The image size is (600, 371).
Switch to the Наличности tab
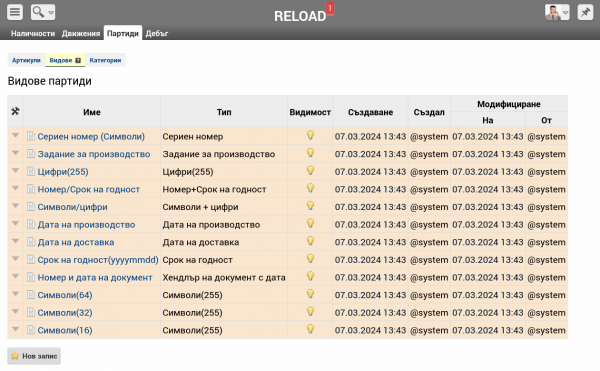coord(33,34)
